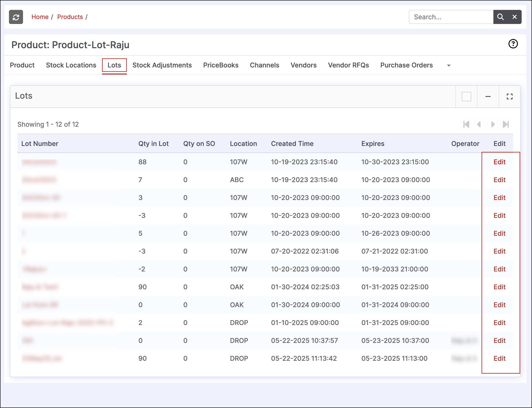Collapse the Lots panel with minus icon
This screenshot has width=532, height=408.
click(488, 96)
